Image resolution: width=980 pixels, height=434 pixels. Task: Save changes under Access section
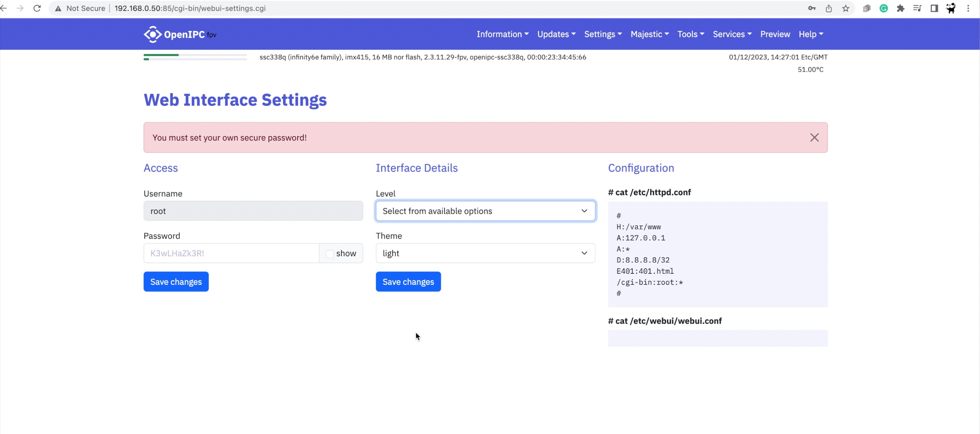(x=175, y=281)
